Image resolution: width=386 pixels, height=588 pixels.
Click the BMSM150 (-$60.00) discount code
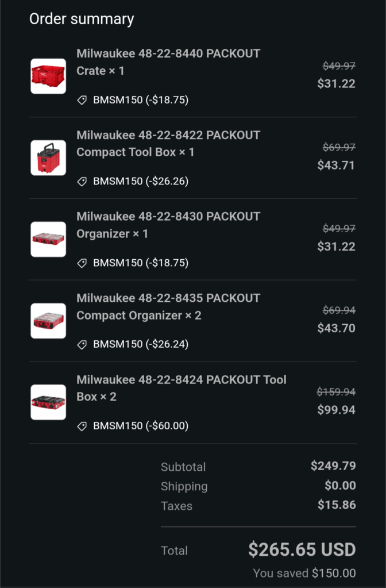tap(141, 426)
